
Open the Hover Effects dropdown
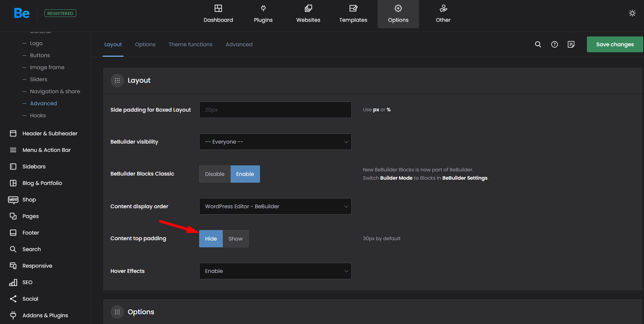(275, 271)
